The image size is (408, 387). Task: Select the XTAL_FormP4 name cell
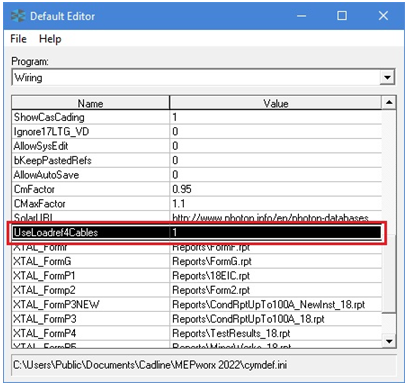click(91, 333)
